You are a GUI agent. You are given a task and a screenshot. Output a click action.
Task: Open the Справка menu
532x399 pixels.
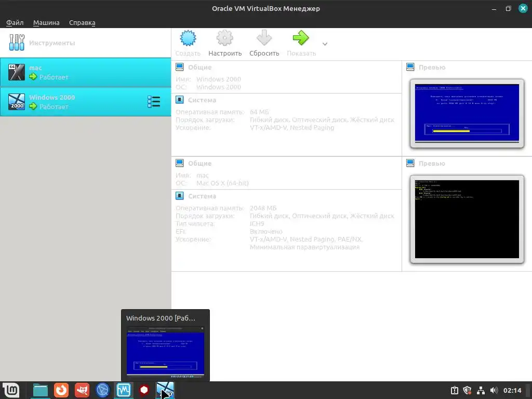tap(82, 23)
